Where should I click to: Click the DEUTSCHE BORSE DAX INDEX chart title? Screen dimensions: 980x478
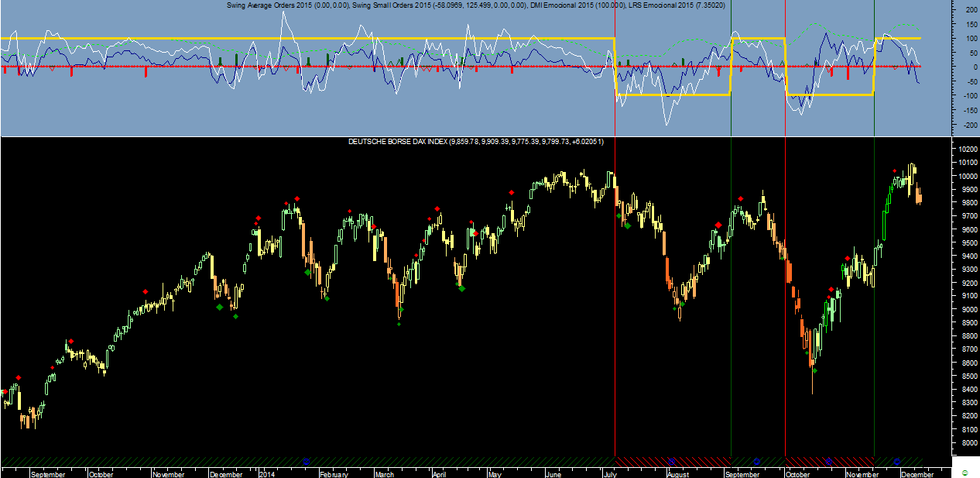pos(476,143)
